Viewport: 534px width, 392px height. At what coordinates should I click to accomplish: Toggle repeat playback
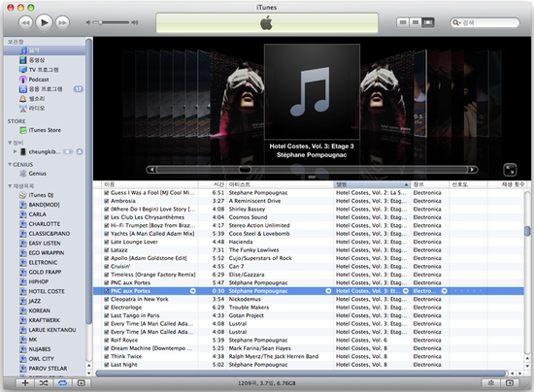pyautogui.click(x=63, y=383)
